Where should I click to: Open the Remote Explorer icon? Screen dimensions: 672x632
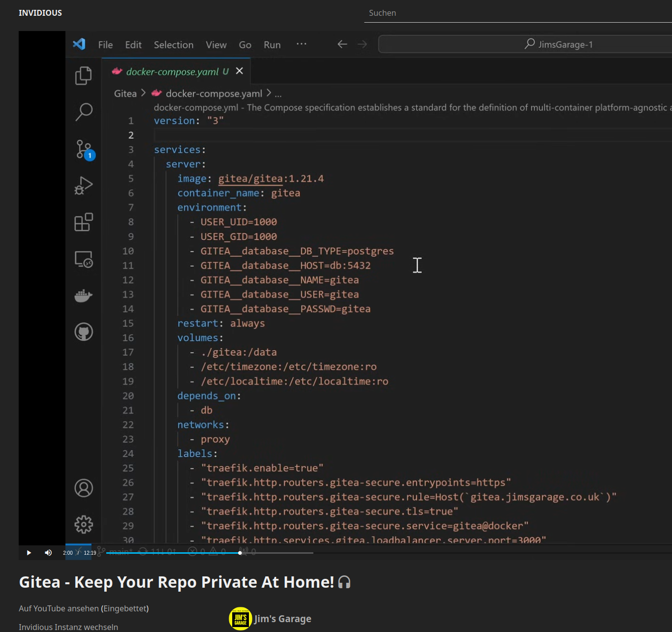[x=84, y=259]
